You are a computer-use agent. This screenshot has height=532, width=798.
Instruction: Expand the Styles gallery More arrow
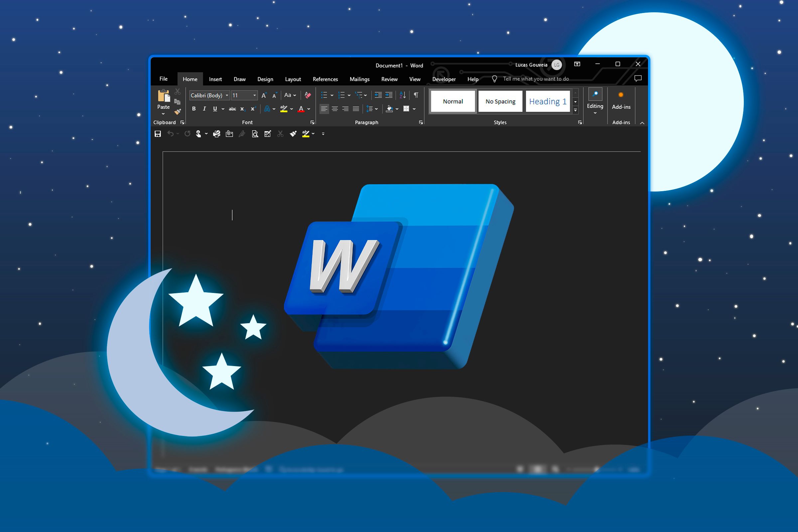(x=576, y=110)
